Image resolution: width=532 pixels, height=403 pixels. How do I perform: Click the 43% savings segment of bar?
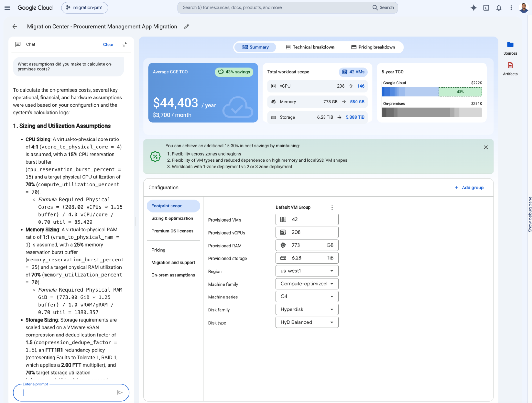[x=460, y=92]
